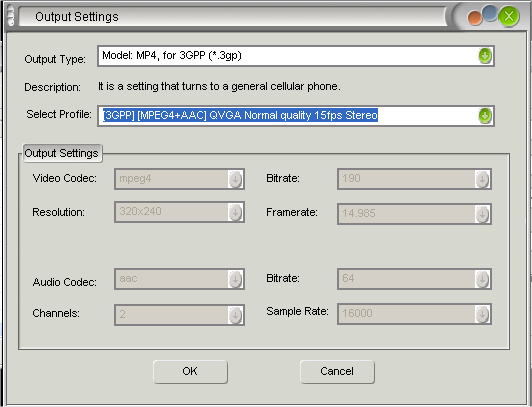This screenshot has width=532, height=407.
Task: Click the 320x240 Resolution field
Action: point(179,212)
